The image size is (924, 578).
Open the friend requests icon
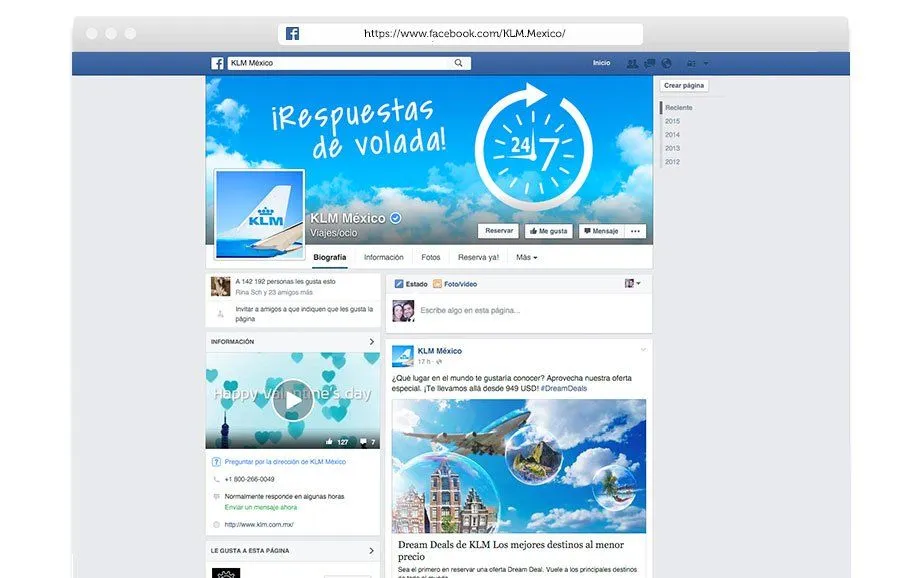[632, 63]
